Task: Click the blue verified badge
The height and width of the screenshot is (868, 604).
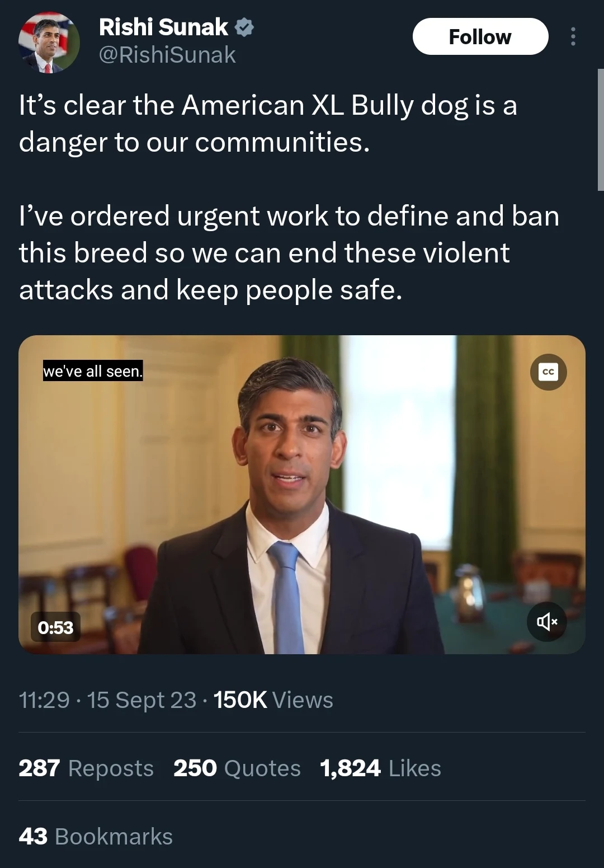Action: click(x=244, y=27)
